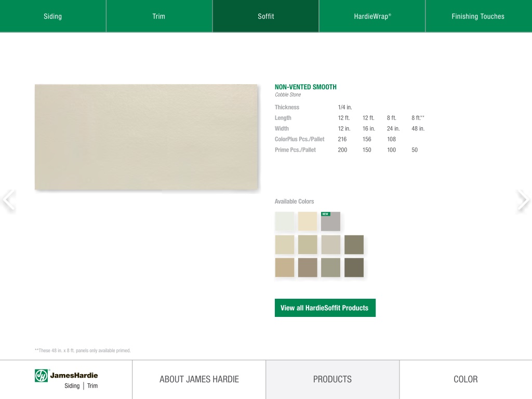The width and height of the screenshot is (532, 399).
Task: Click the Thickness row label
Action: (287, 107)
